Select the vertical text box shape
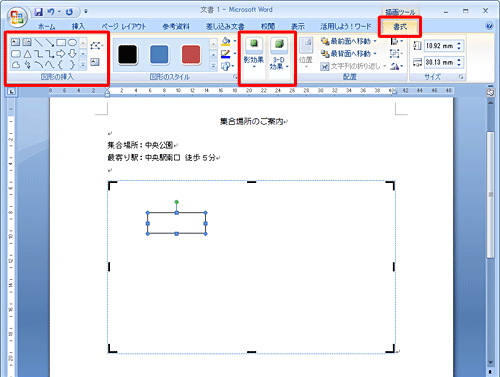 pos(27,42)
